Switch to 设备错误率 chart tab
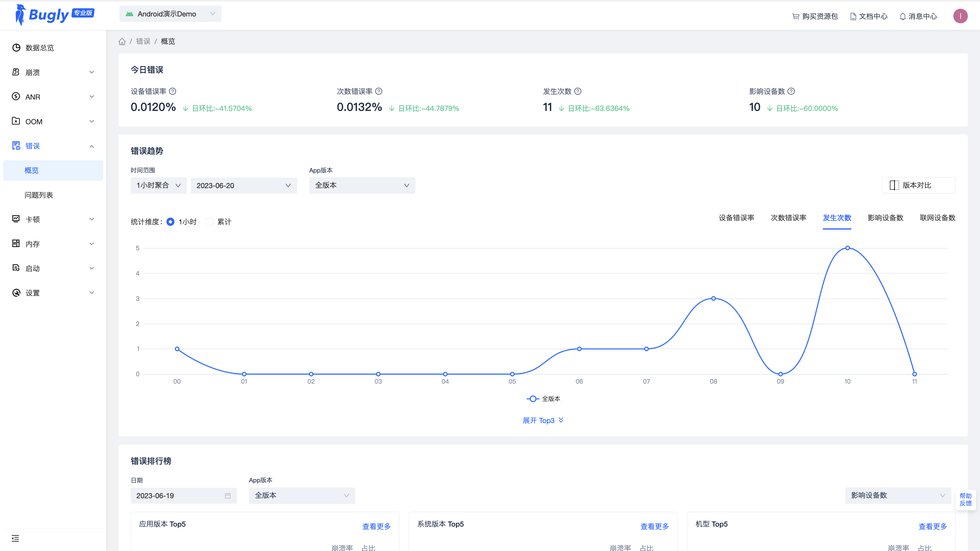This screenshot has height=551, width=980. [736, 218]
